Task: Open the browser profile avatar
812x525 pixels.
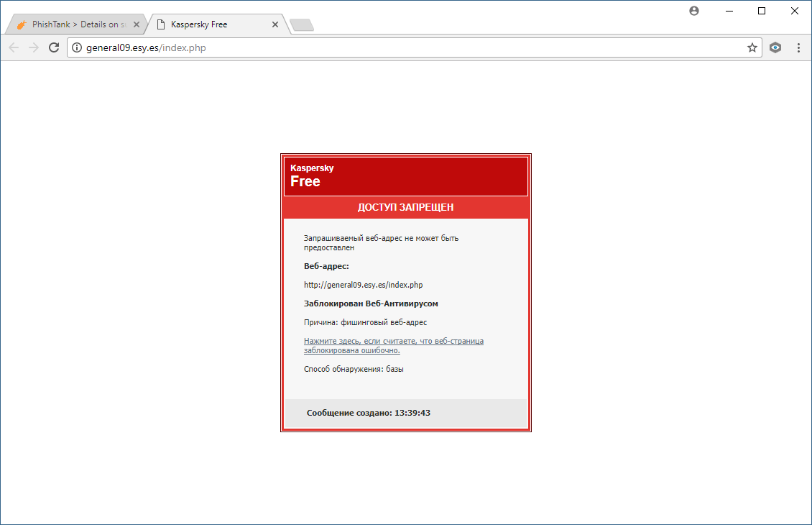Action: 693,11
